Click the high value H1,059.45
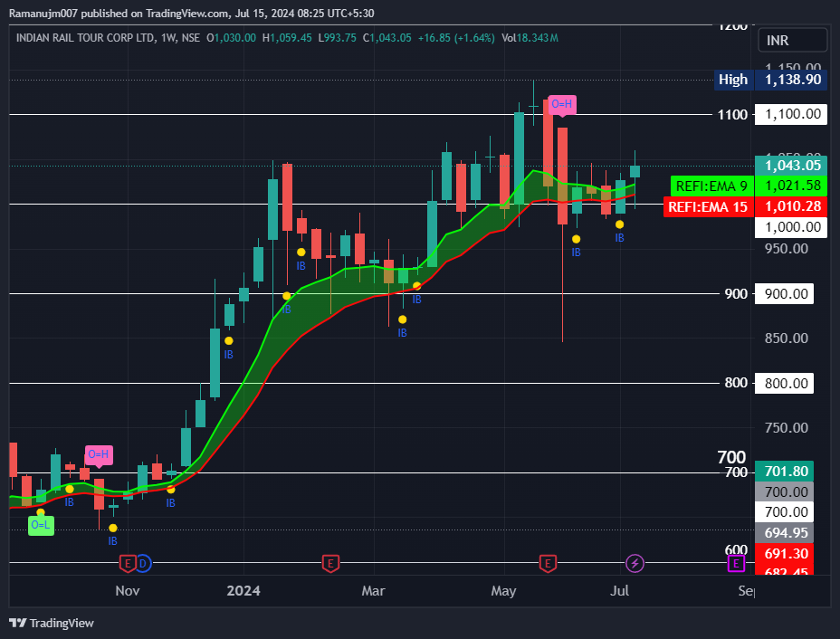This screenshot has width=840, height=639. pos(287,38)
